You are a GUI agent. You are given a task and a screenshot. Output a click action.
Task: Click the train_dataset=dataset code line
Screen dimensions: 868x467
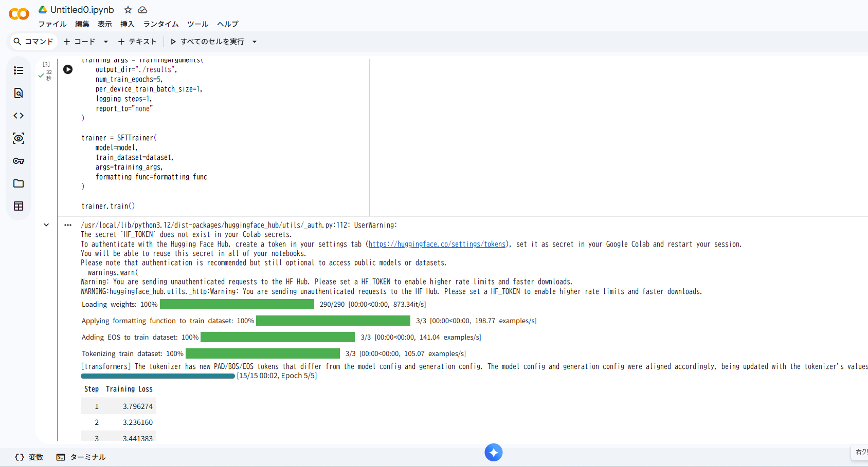click(x=134, y=157)
